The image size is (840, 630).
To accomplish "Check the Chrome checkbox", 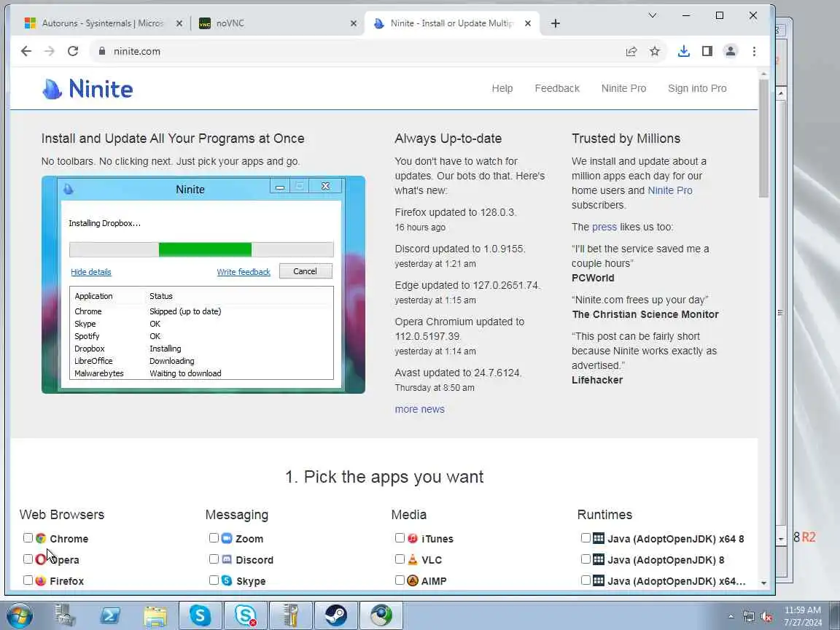I will [28, 537].
